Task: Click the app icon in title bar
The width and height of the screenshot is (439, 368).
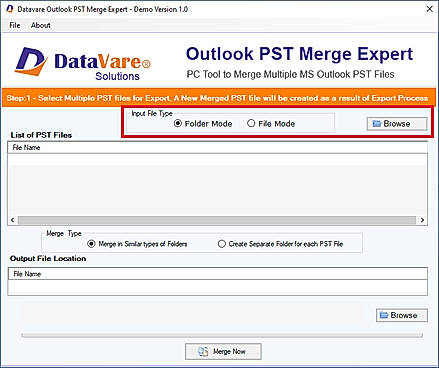Action: click(10, 9)
